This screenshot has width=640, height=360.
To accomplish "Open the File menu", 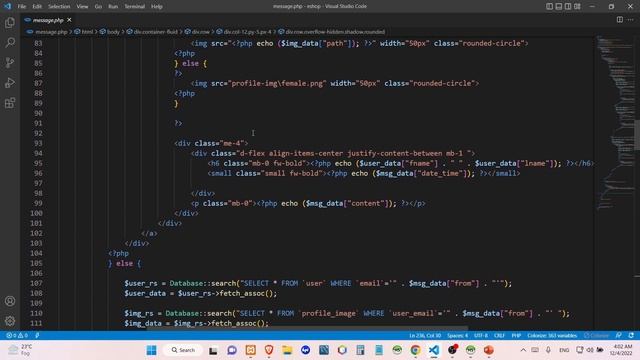I will click(x=22, y=7).
